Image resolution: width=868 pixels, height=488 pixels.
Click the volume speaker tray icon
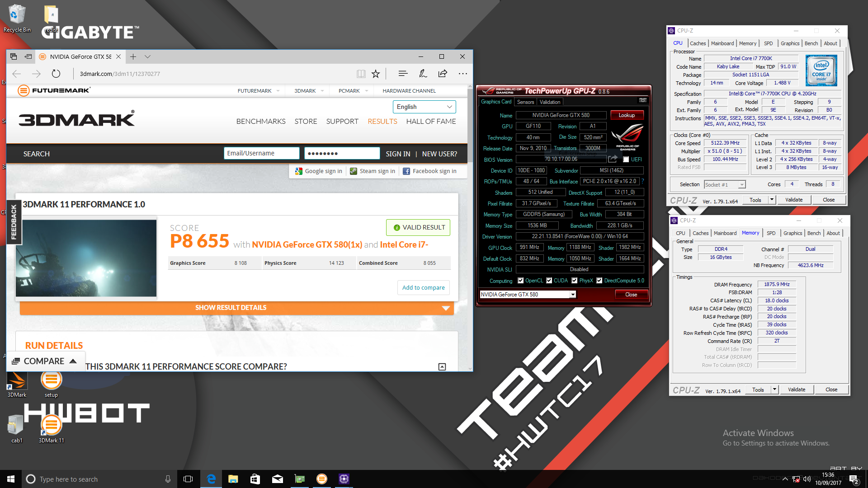tap(807, 479)
